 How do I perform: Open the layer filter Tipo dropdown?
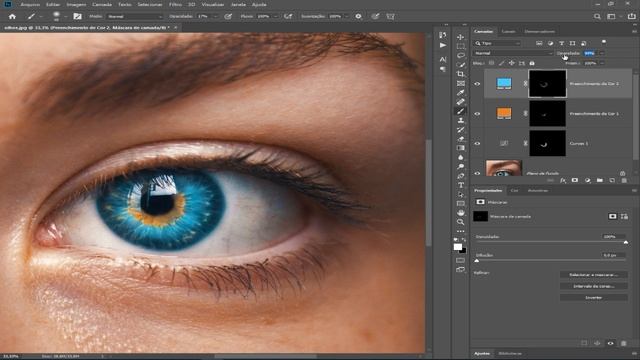tap(498, 43)
